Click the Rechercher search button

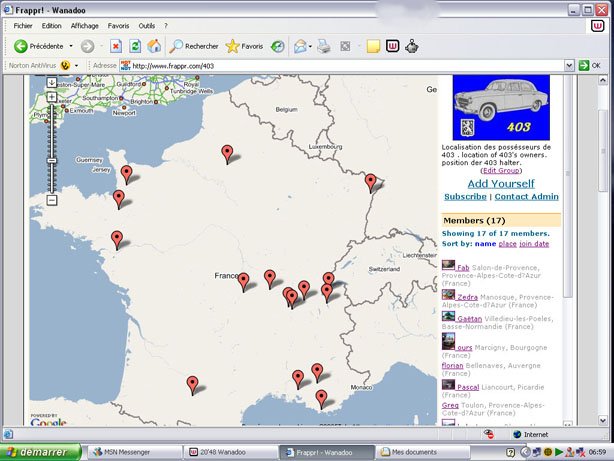tap(194, 46)
